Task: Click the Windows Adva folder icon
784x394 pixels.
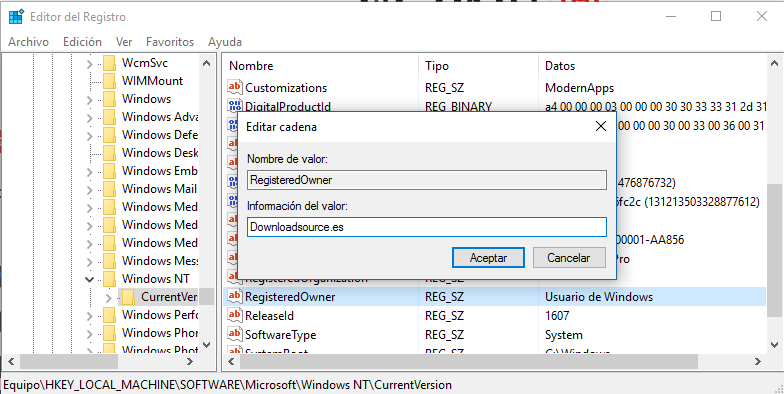Action: [x=110, y=117]
